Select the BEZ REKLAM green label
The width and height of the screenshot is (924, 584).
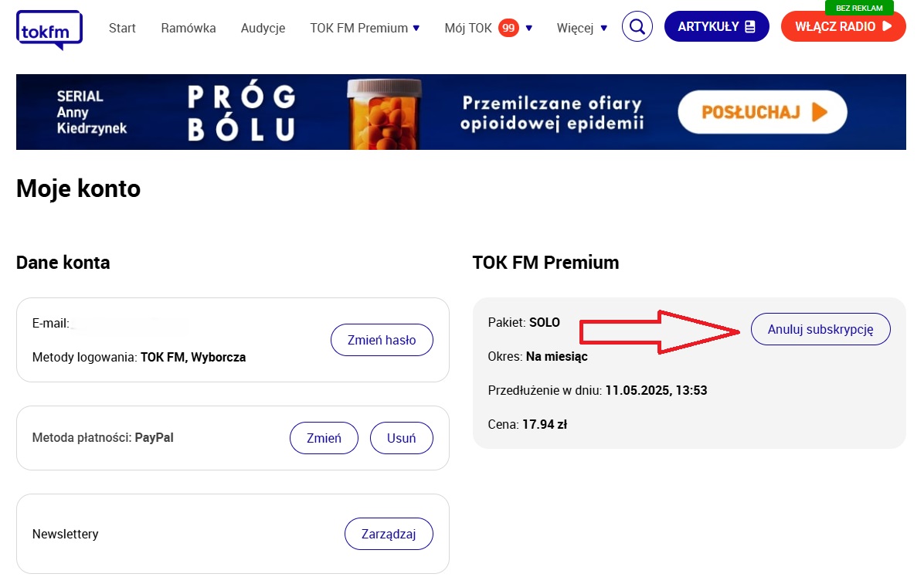(859, 8)
